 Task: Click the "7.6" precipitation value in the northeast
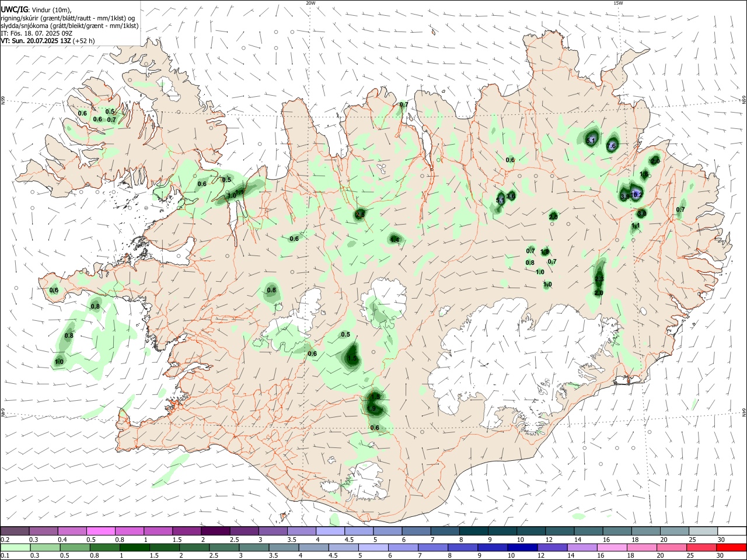tap(612, 146)
